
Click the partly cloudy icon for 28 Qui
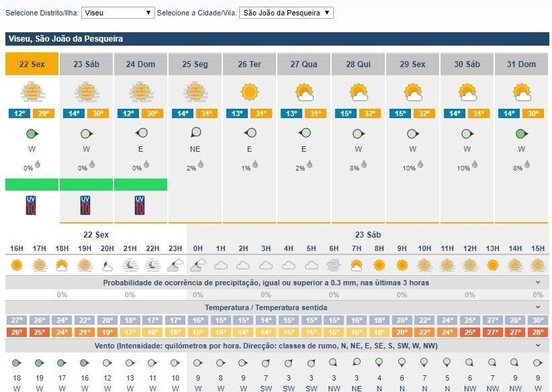358,92
